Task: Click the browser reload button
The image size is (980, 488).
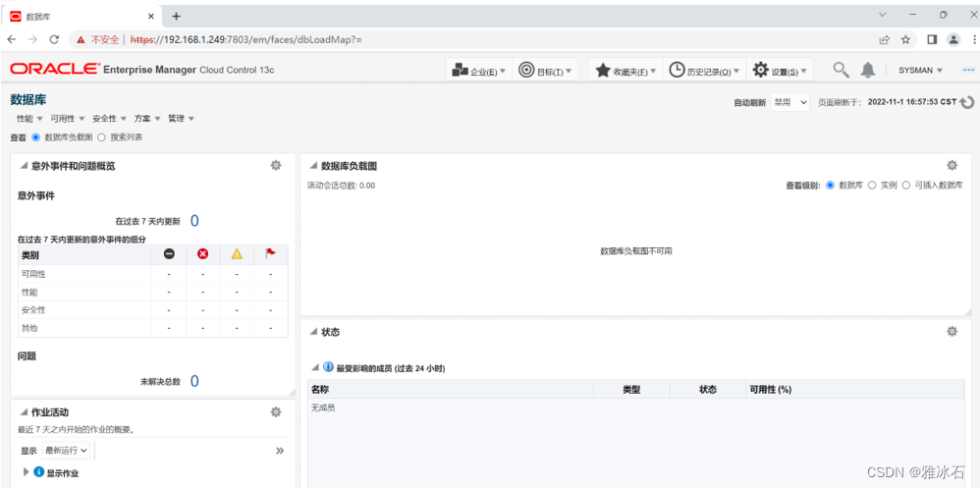Action: pyautogui.click(x=54, y=39)
